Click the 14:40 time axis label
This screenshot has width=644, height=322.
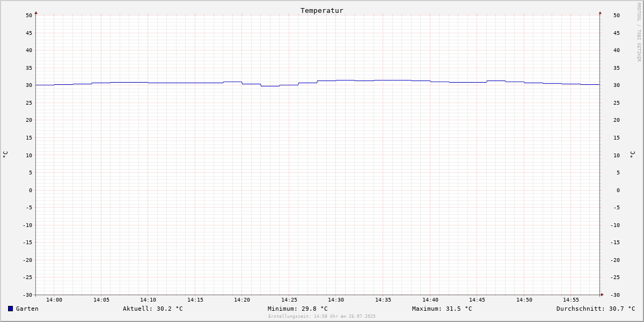[x=430, y=300]
